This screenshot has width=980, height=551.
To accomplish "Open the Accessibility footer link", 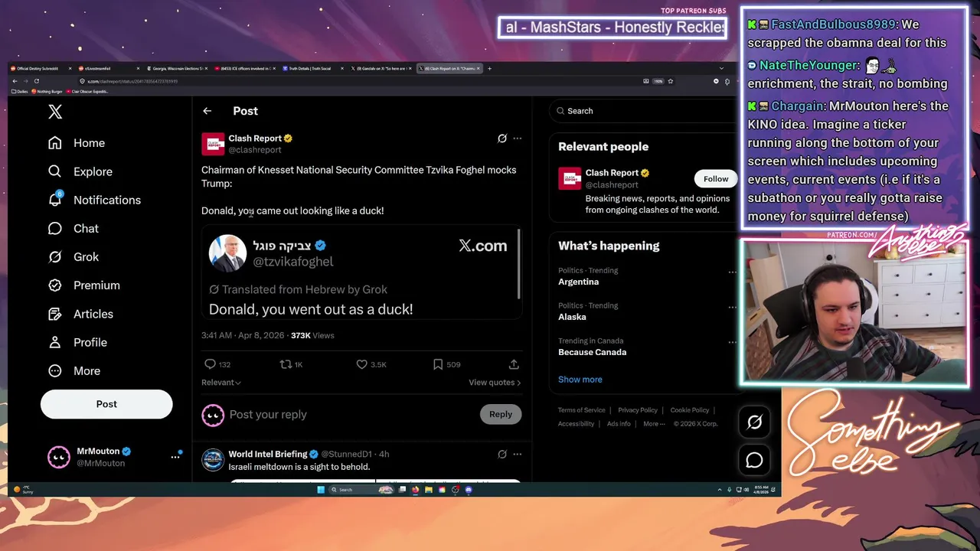I will click(576, 424).
